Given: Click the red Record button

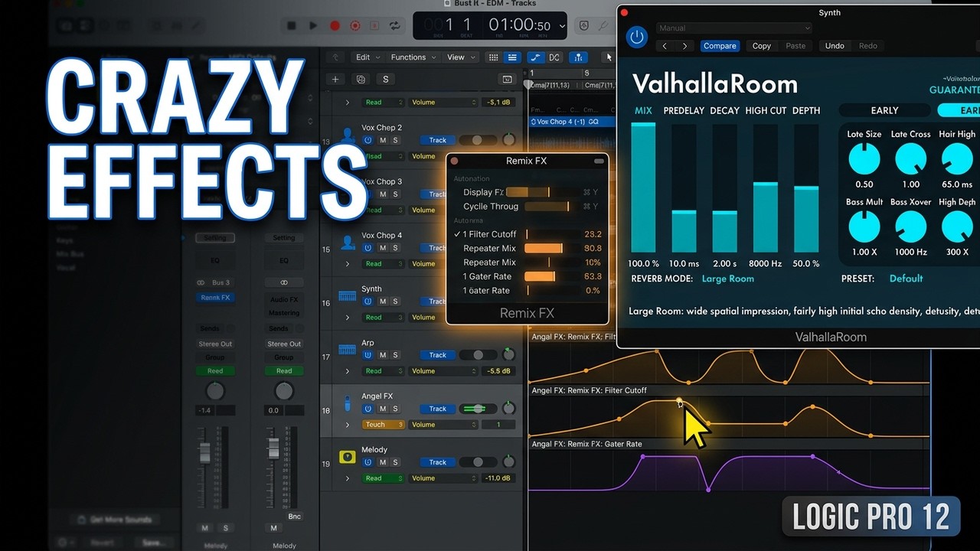Looking at the screenshot, I should point(335,25).
